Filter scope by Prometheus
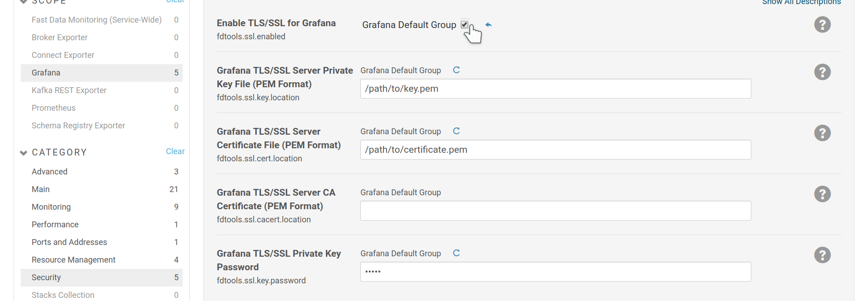 click(102, 108)
